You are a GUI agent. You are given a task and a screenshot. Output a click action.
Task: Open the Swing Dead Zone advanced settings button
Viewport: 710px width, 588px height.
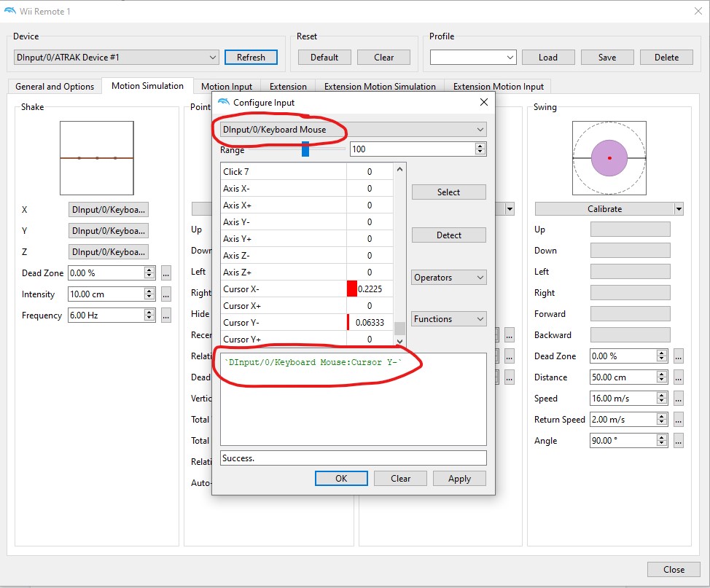coord(679,356)
